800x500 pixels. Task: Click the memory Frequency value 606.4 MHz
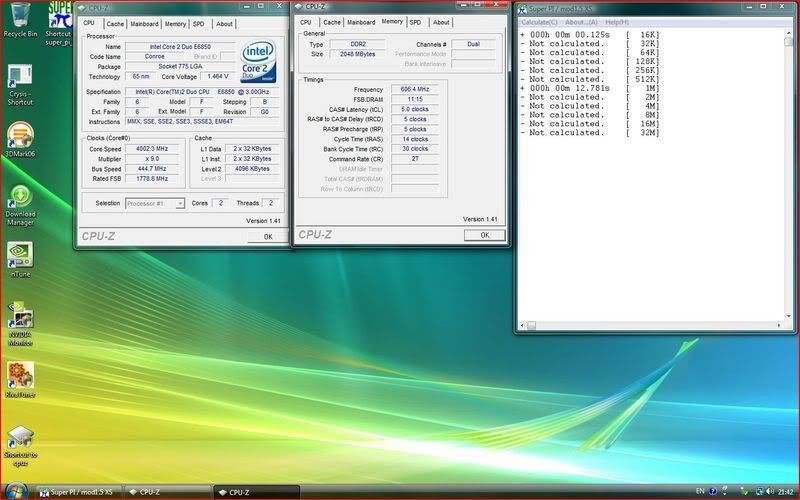point(415,89)
